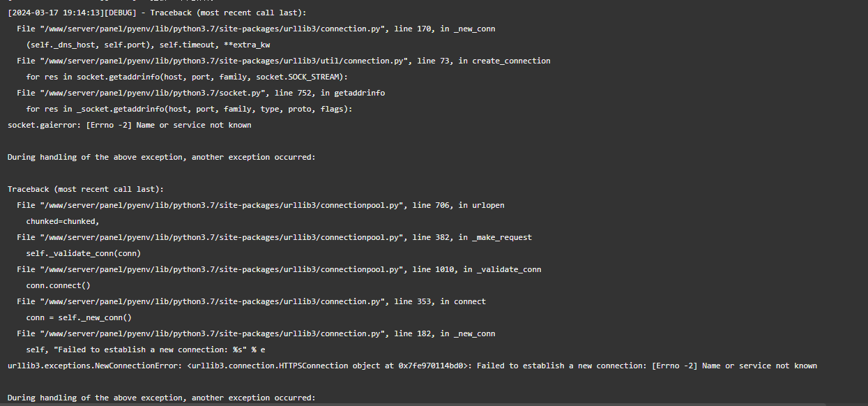The image size is (868, 406).
Task: Click the connectionpool.py line 1010 _validate_conn entry
Action: 279,269
